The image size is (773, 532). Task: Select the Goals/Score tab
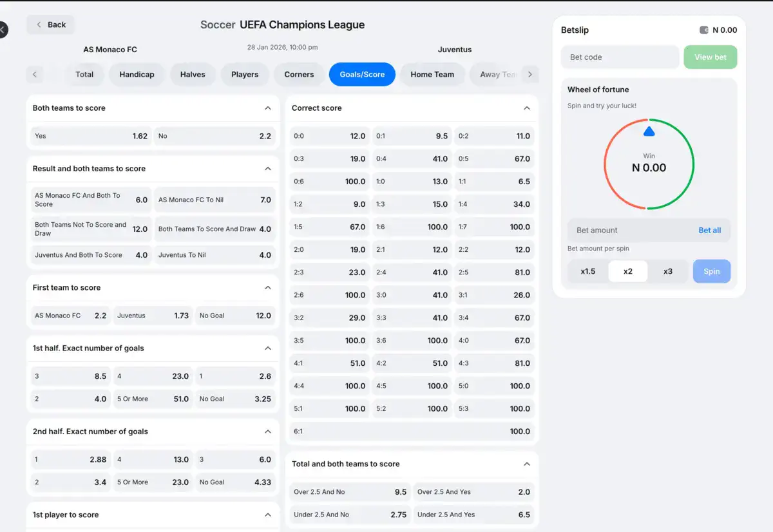(x=362, y=75)
